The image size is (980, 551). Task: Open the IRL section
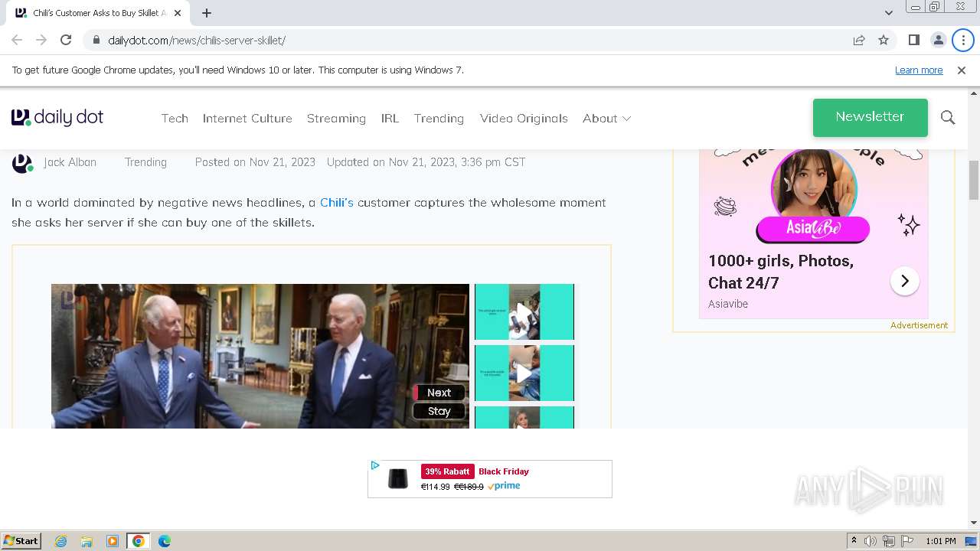point(390,118)
